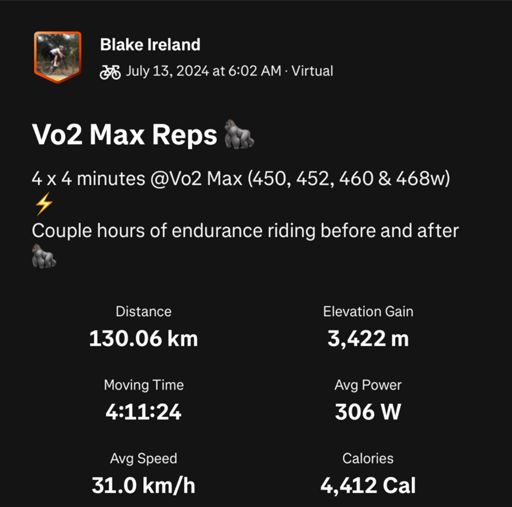Click the Virtual ride label
This screenshot has width=512, height=507.
(312, 71)
